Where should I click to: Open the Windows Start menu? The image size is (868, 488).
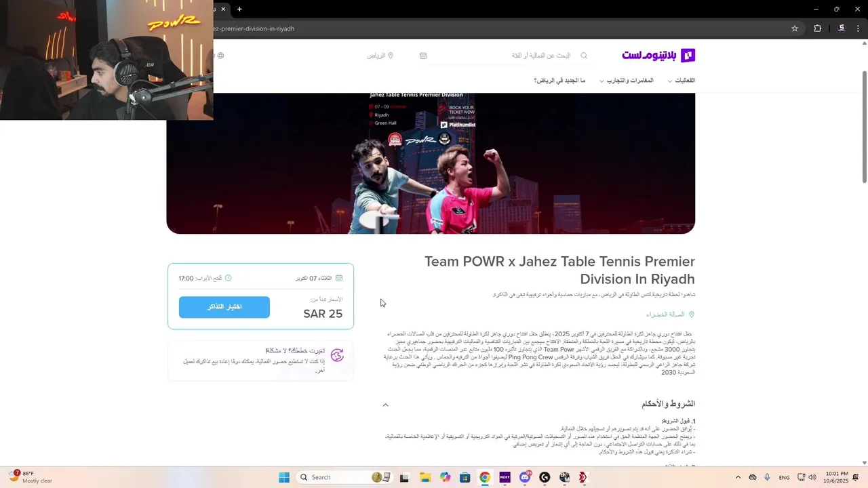pos(284,477)
